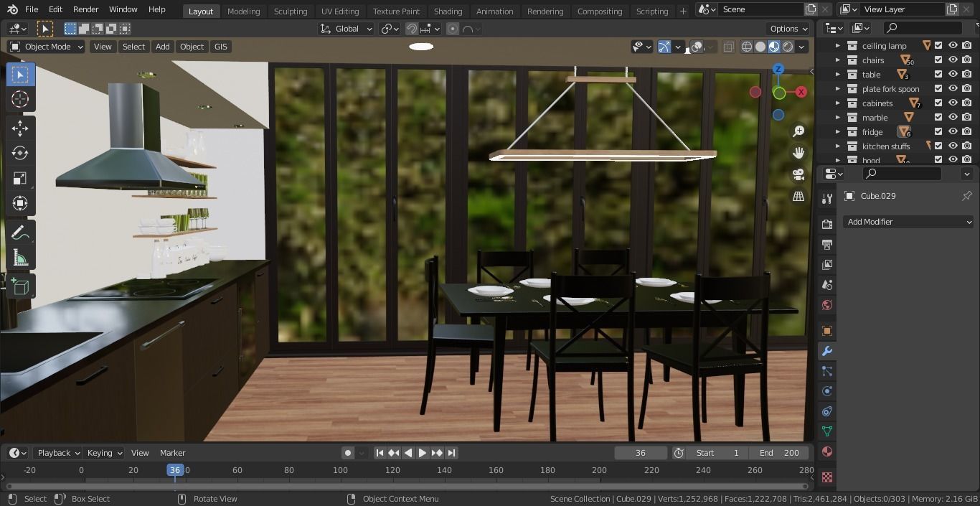
Task: Jump to the end frame button
Action: [x=451, y=453]
